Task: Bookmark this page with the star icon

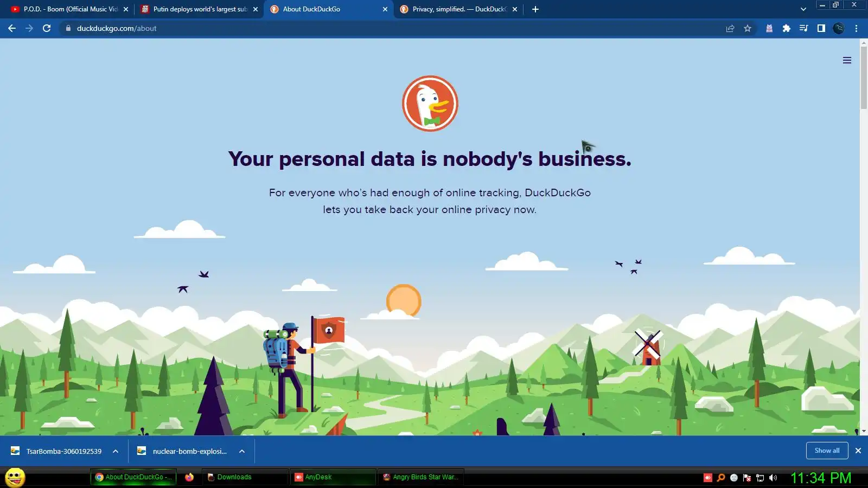Action: pos(748,28)
